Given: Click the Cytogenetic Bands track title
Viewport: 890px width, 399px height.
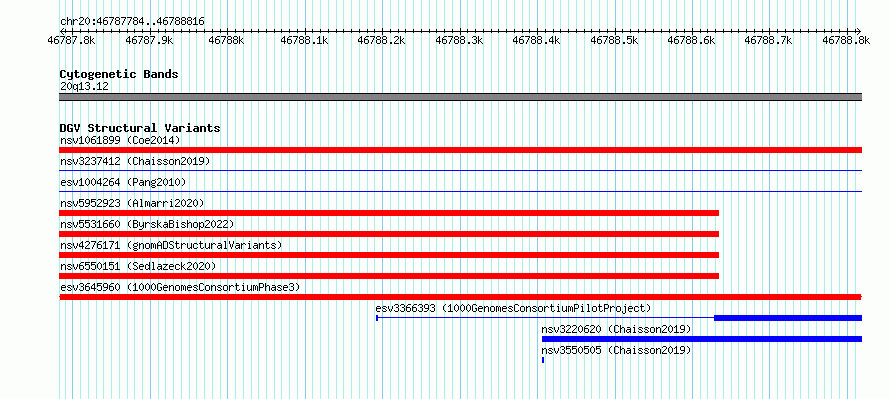Looking at the screenshot, I should click(x=119, y=74).
